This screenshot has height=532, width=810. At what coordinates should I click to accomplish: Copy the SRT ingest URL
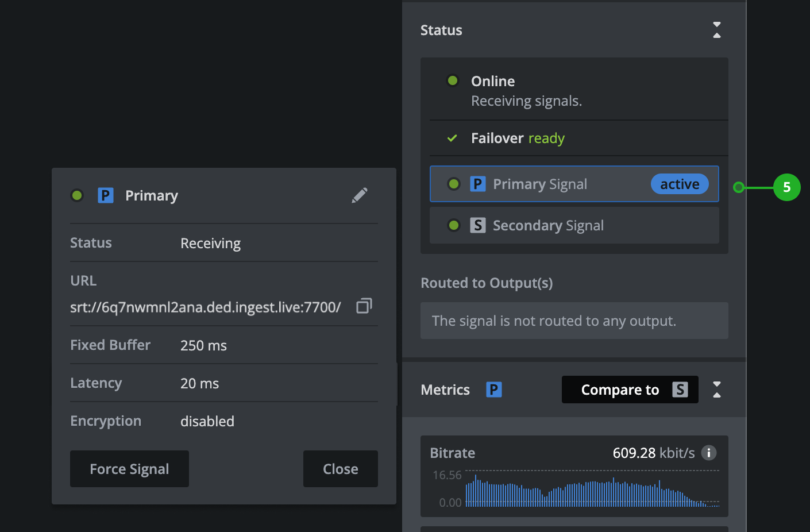coord(364,306)
